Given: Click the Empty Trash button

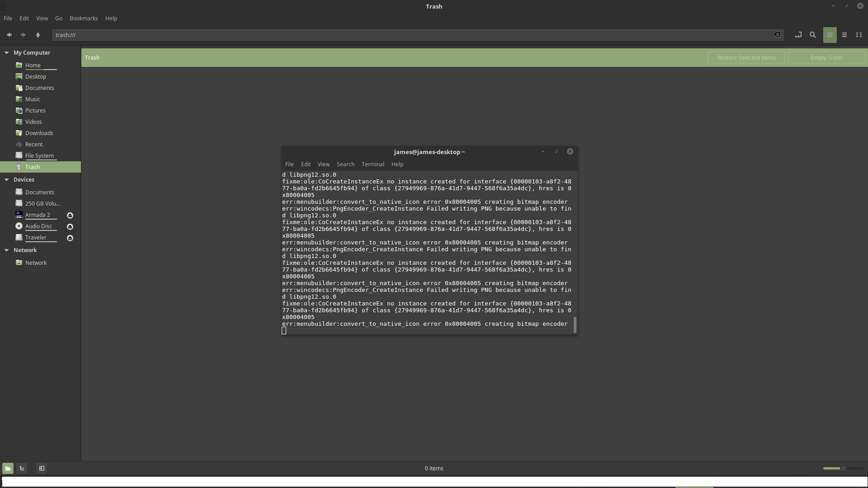Looking at the screenshot, I should coord(826,57).
